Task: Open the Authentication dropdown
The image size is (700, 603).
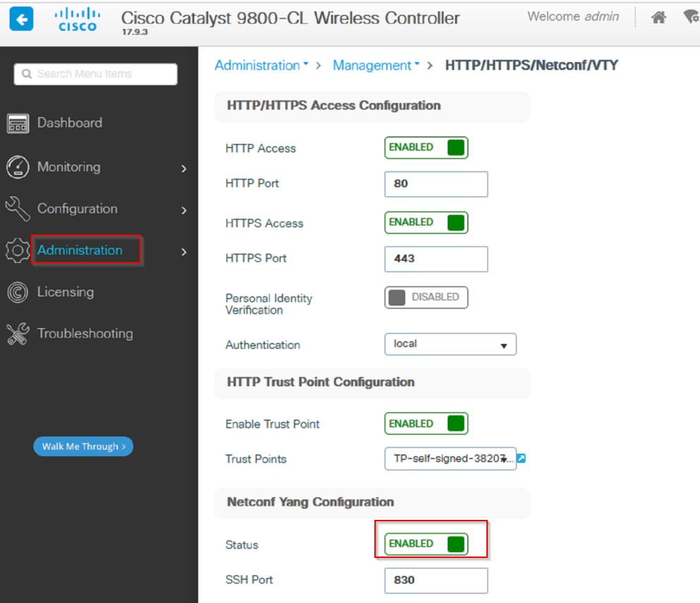Action: pos(450,344)
